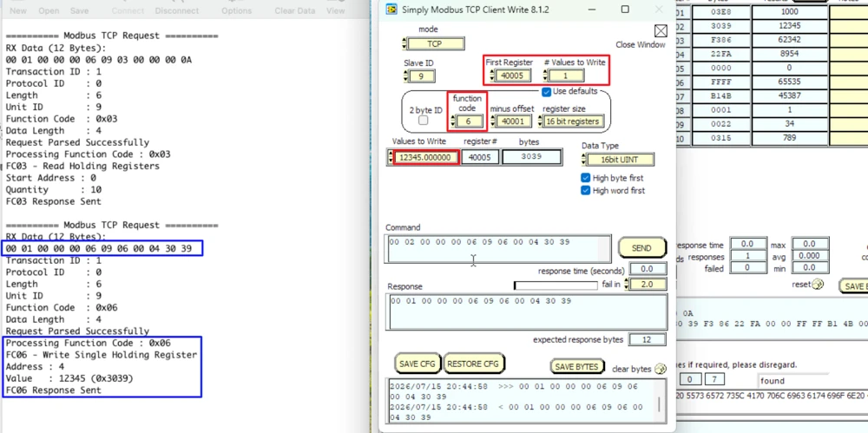Click the F386 bytes cell
This screenshot has height=433, width=868.
[721, 40]
